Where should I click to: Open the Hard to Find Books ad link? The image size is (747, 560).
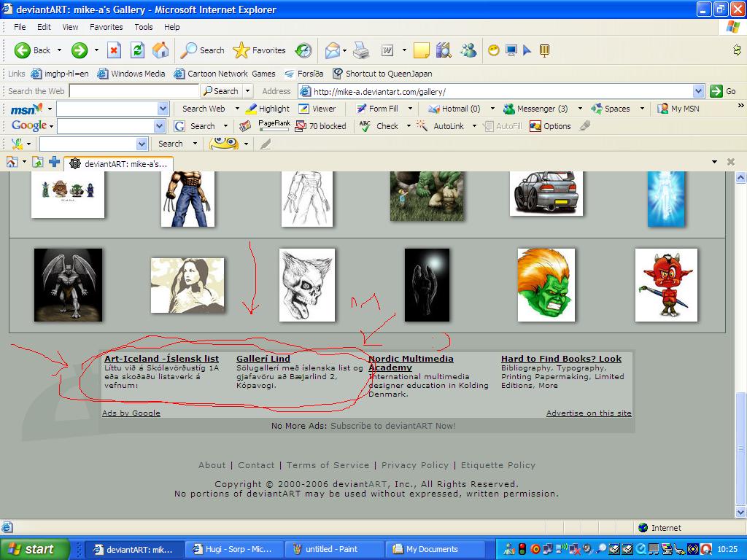[x=561, y=359]
